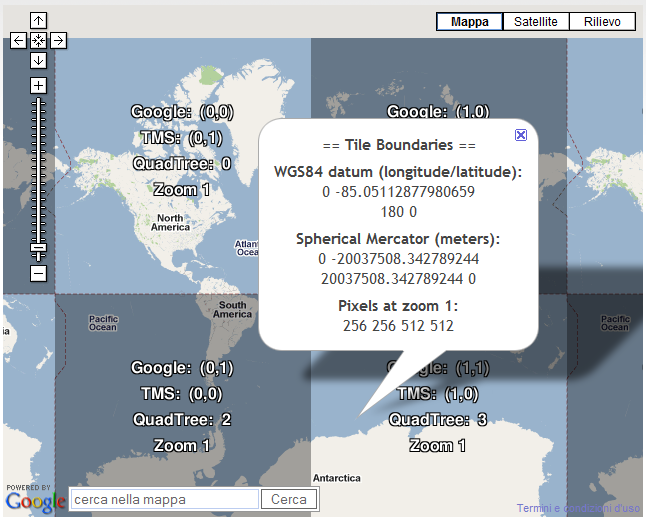Image resolution: width=646 pixels, height=520 pixels.
Task: Click the '20037508.342789244 0' mercator value
Action: tap(398, 279)
